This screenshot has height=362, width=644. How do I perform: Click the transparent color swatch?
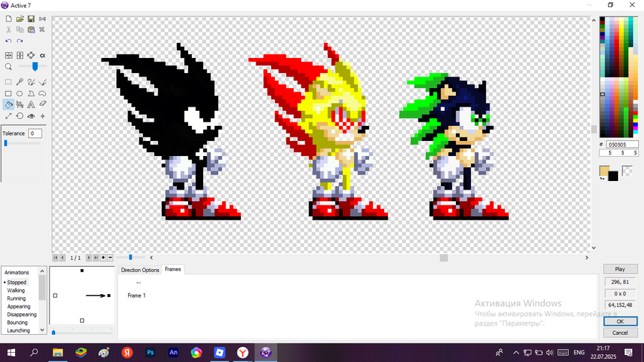click(x=627, y=171)
